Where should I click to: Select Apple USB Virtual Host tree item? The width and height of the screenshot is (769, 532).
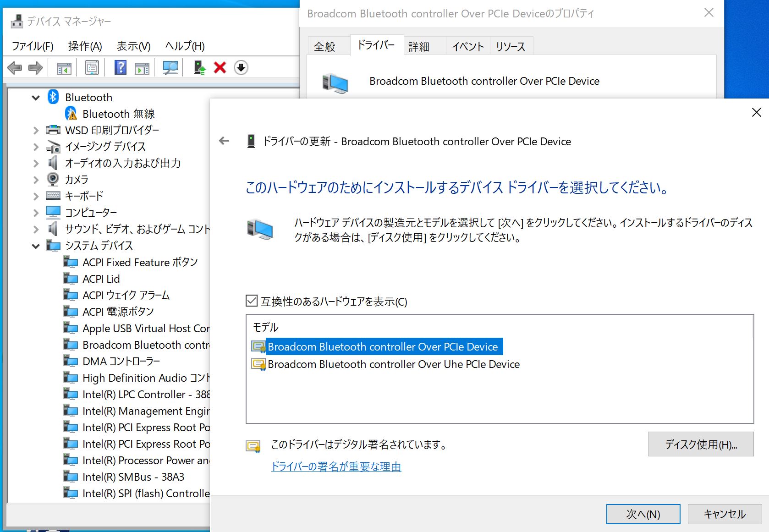(x=146, y=328)
